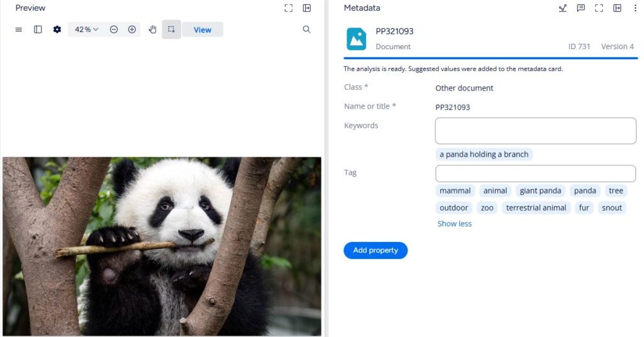
Task: Zoom in with the plus icon
Action: 132,30
